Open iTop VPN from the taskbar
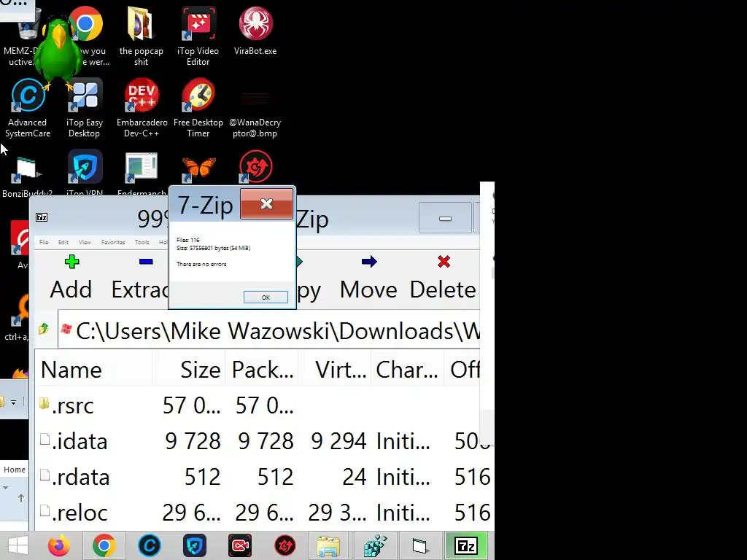Screen dimensions: 747x560 (194, 545)
